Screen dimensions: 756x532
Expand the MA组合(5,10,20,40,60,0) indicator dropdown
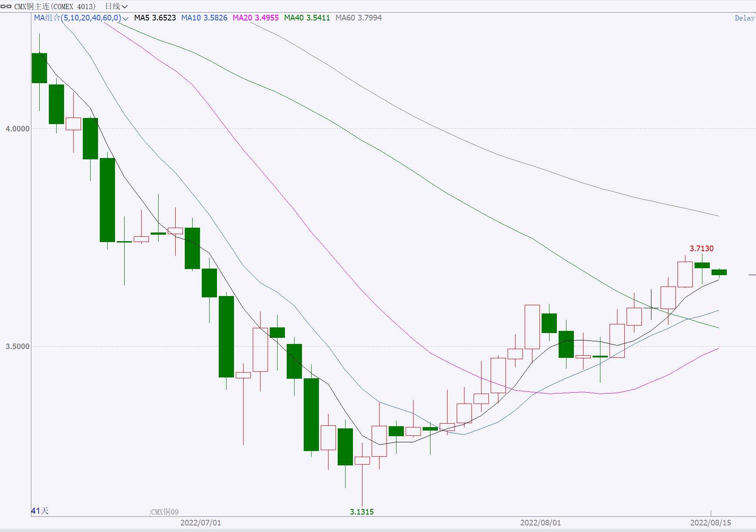(81, 18)
